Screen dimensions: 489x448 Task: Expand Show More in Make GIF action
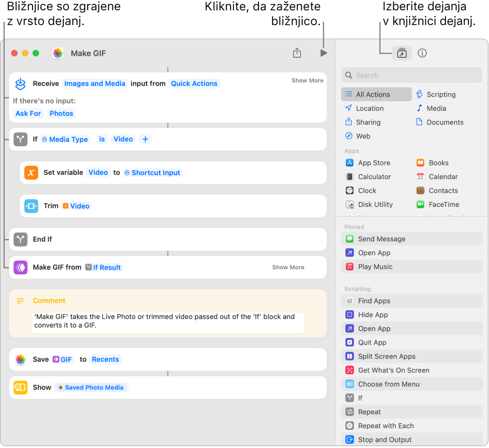[288, 267]
